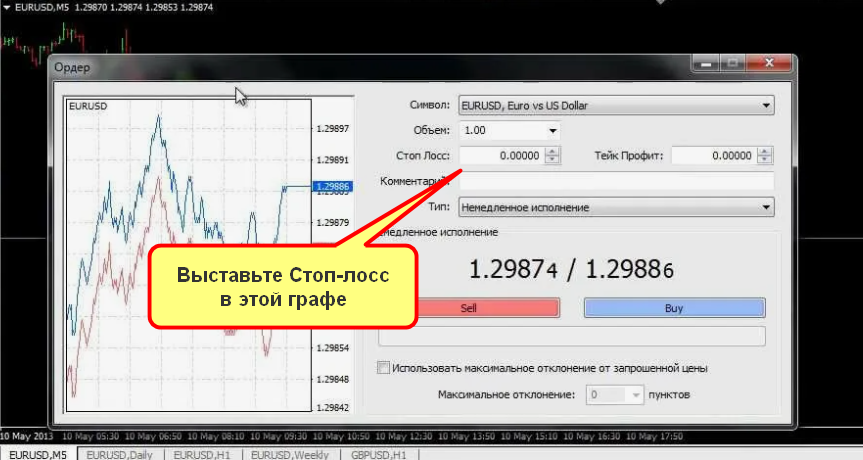Decrease Тейк Профит with down arrow
This screenshot has height=460, width=863.
click(x=764, y=160)
